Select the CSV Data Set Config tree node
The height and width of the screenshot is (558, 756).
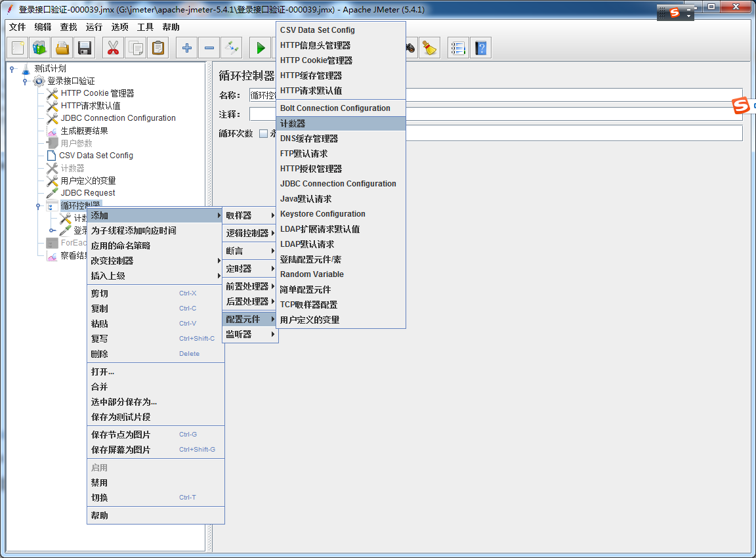[95, 156]
